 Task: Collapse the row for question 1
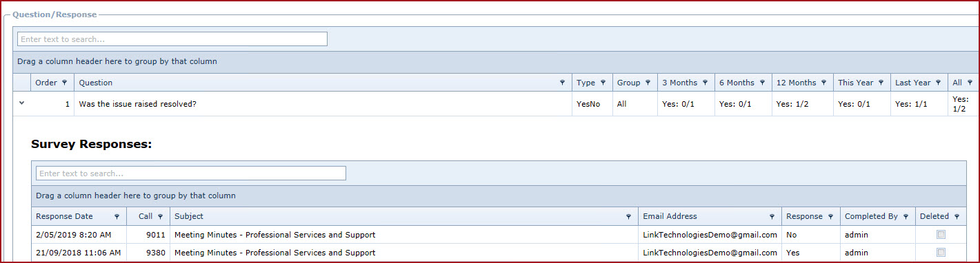pos(21,103)
